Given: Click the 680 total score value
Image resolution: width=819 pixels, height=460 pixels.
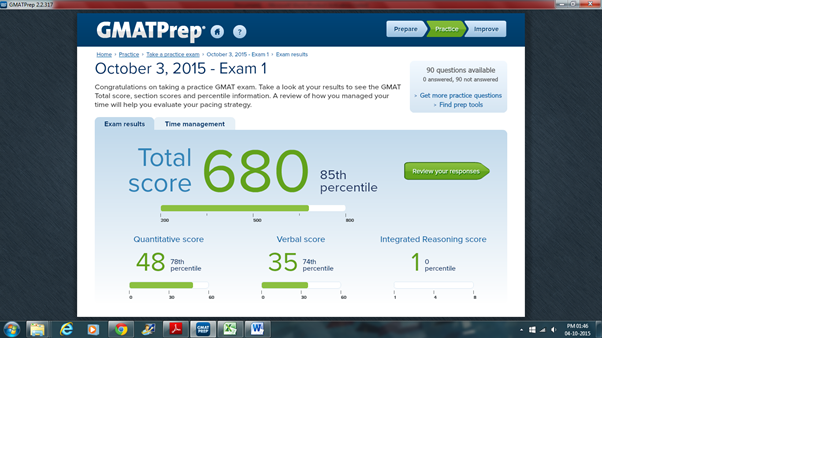Looking at the screenshot, I should [255, 171].
